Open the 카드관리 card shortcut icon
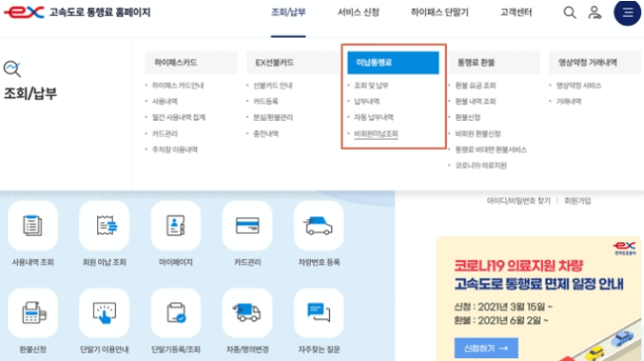Viewport: 644px width, 361px height. (248, 226)
